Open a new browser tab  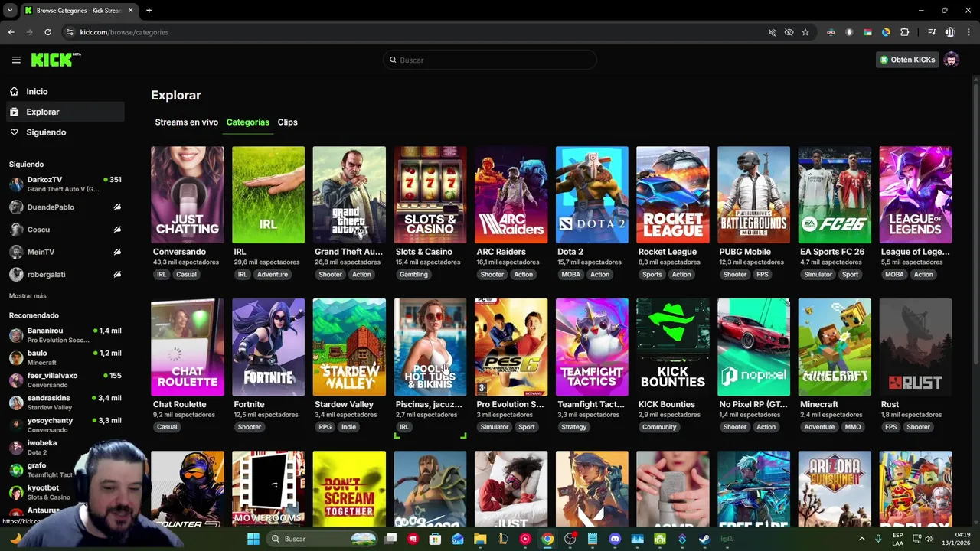(149, 10)
